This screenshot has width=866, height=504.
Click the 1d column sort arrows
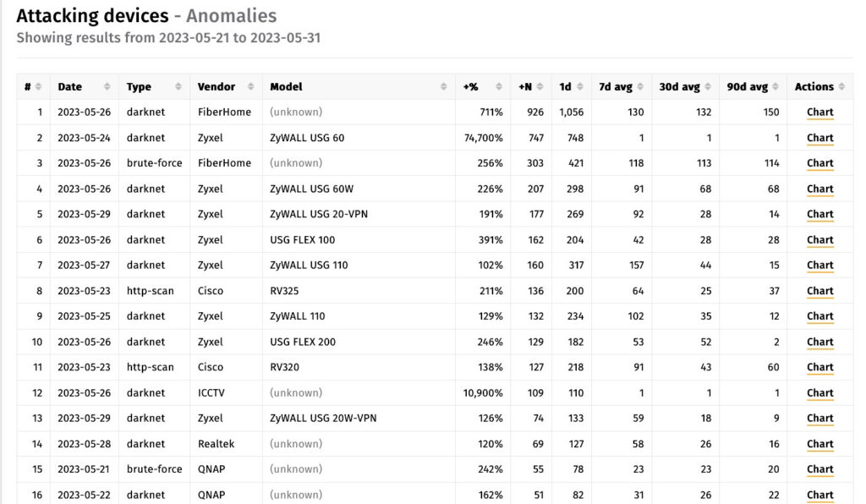click(581, 87)
